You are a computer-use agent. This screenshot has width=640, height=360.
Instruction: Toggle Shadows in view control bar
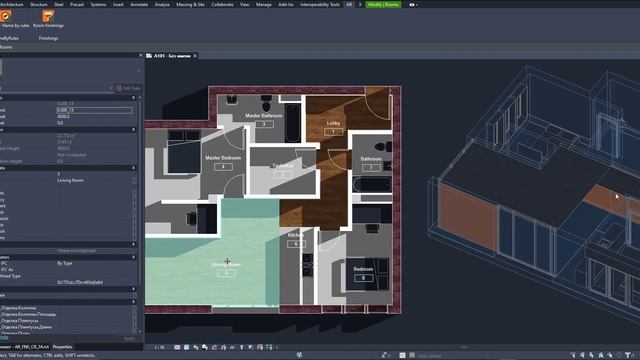coord(205,347)
